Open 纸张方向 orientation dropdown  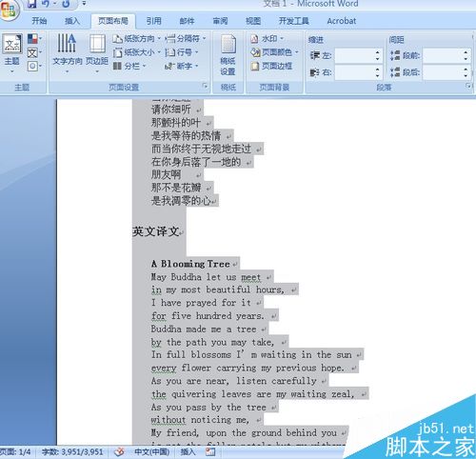pyautogui.click(x=137, y=39)
